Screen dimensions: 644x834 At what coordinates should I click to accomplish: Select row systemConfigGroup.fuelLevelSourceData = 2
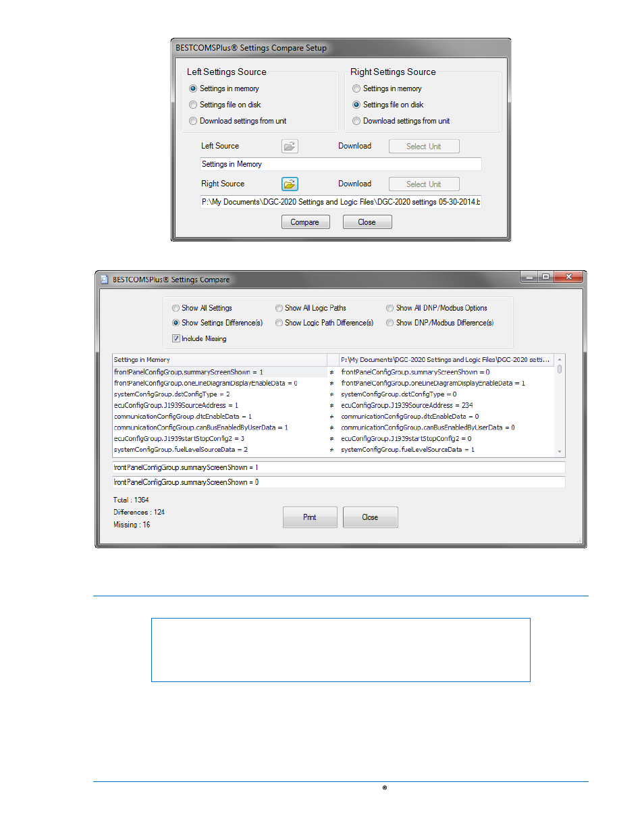click(219, 450)
